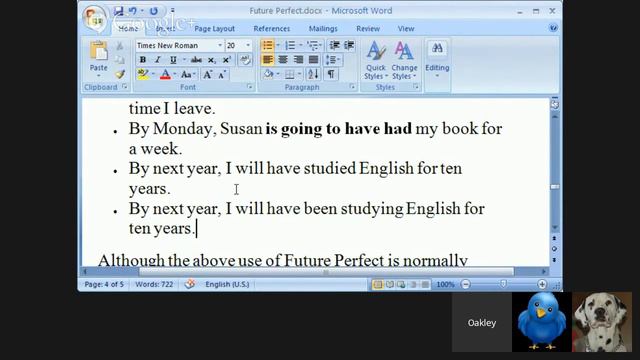This screenshot has height=360, width=640.
Task: Open the font color dropdown arrow
Action: 175,75
